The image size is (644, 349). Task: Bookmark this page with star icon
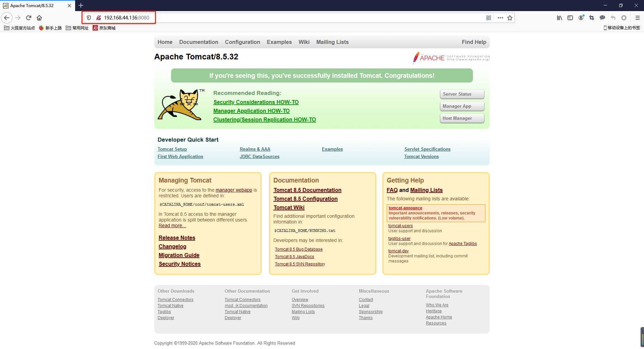(510, 18)
